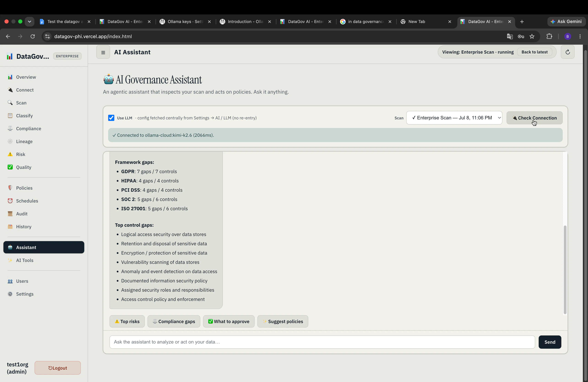Reload the browser page
Screen dimensions: 588x382
pos(32,37)
